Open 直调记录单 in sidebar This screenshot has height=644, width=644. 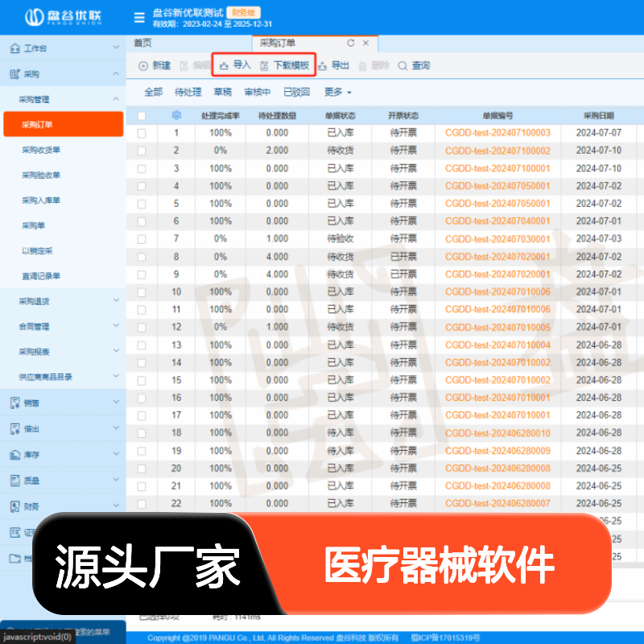[x=41, y=276]
